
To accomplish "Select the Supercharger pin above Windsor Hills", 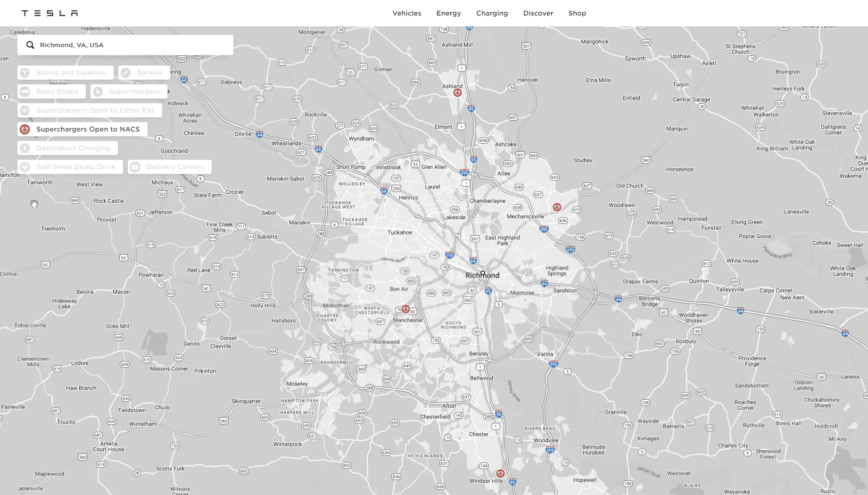I will tap(500, 473).
